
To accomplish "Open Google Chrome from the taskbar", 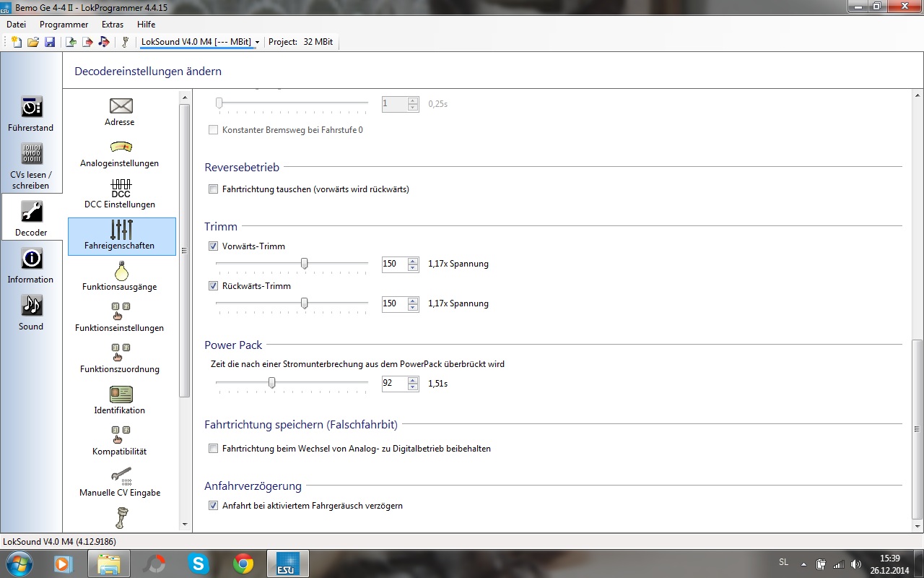I will pos(243,563).
